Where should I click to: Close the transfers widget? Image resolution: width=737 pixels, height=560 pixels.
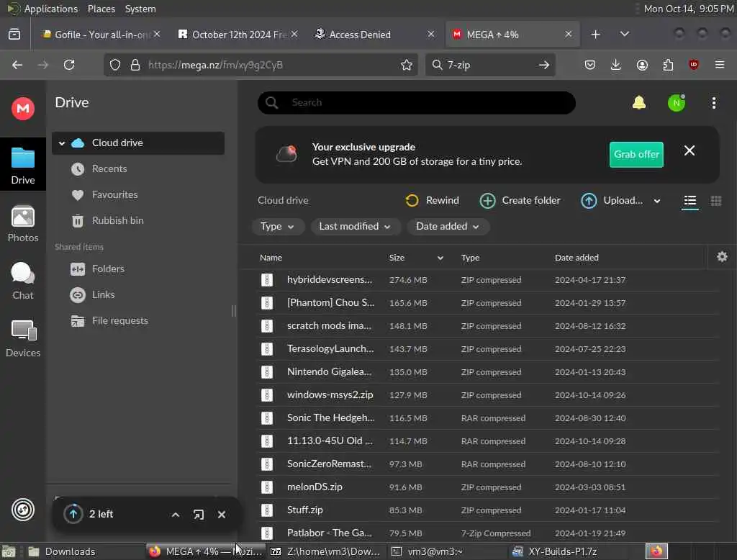[x=222, y=515]
